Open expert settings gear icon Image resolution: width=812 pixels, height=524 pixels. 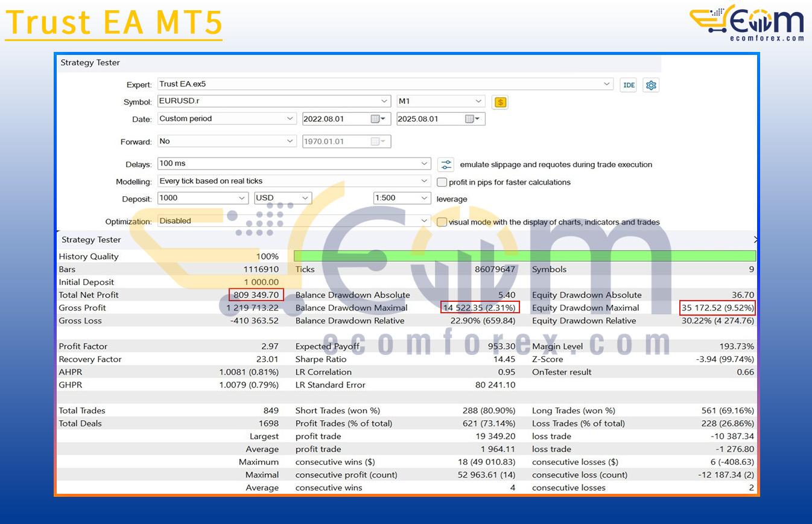(651, 85)
